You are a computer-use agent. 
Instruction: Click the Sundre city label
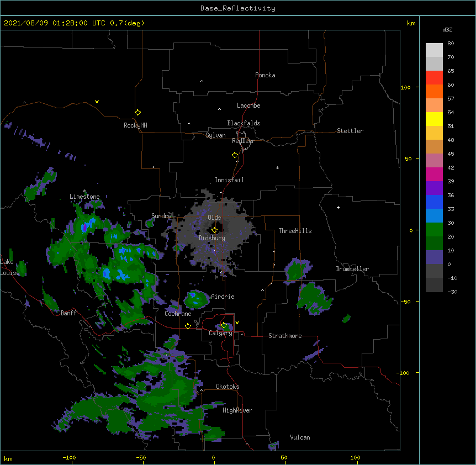[x=161, y=216]
